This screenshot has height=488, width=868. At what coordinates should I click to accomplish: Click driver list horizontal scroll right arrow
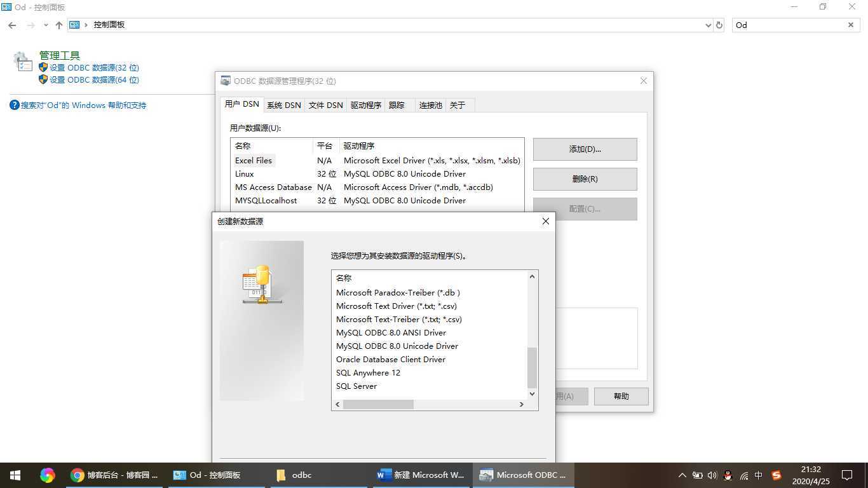522,404
